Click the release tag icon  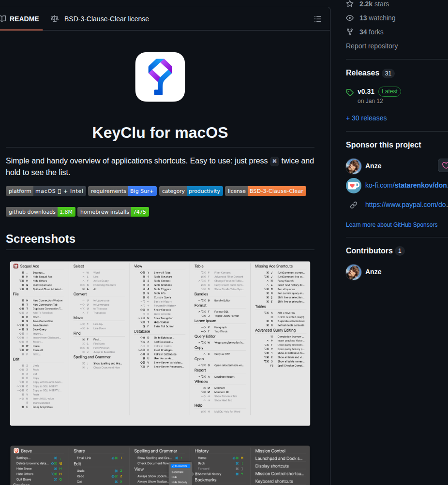pos(350,92)
